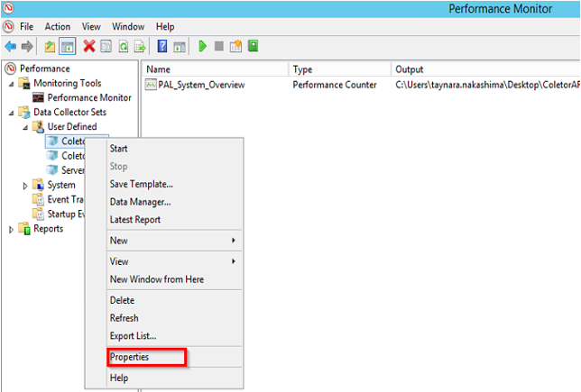Toggle the Show/Hide Action Pane icon
Viewport: 581px width, 392px height.
[x=180, y=47]
